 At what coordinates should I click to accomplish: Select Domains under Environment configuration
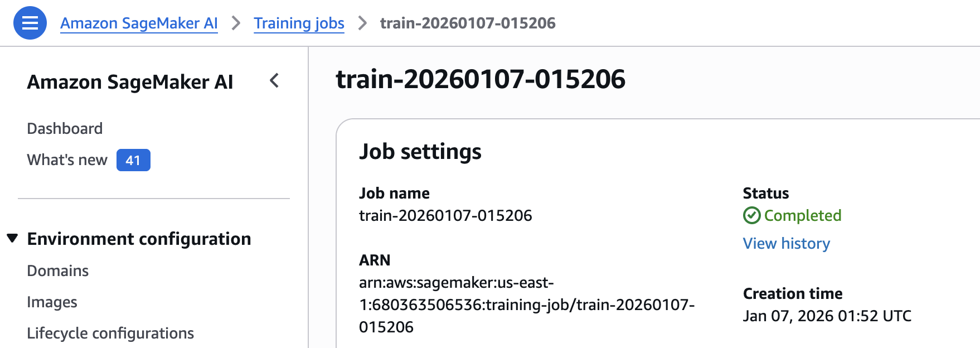tap(58, 271)
